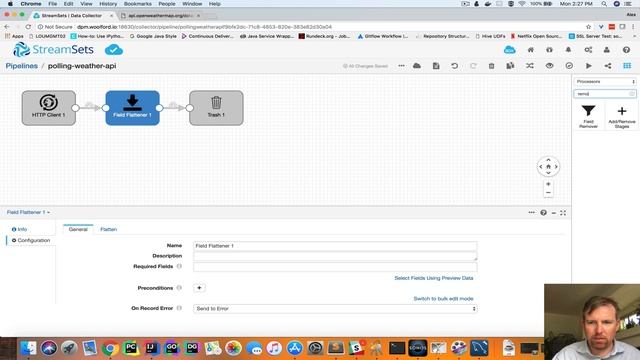Start the pipeline with play icon

[589, 66]
